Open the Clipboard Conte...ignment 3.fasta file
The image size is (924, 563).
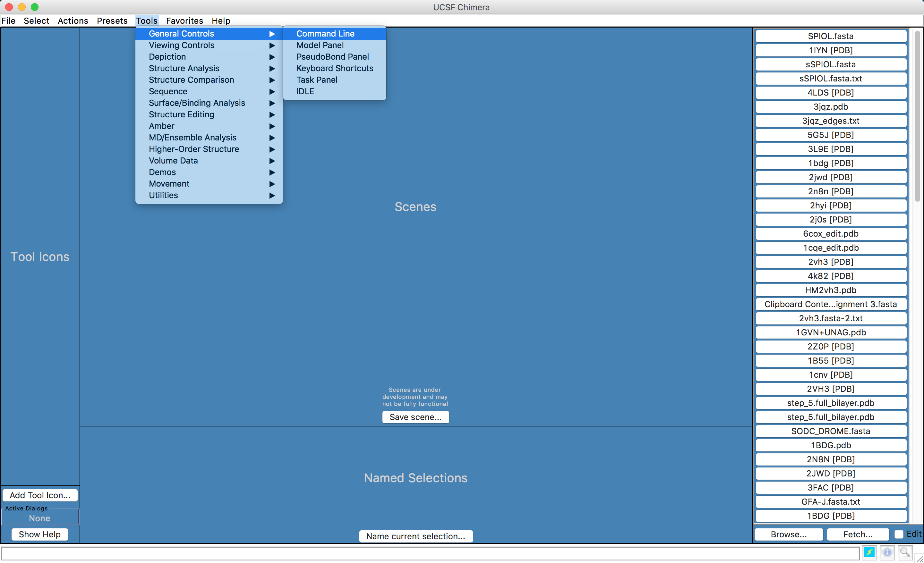tap(831, 304)
